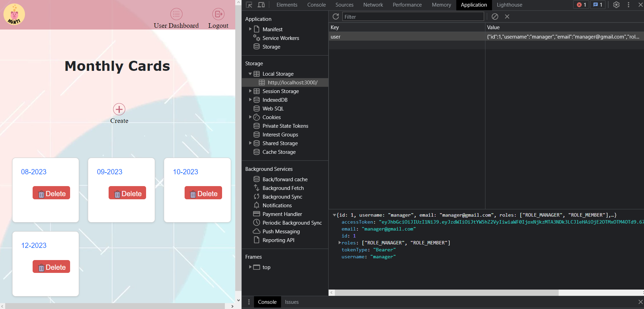Close the DevTools drawer
This screenshot has width=644, height=309.
click(641, 302)
